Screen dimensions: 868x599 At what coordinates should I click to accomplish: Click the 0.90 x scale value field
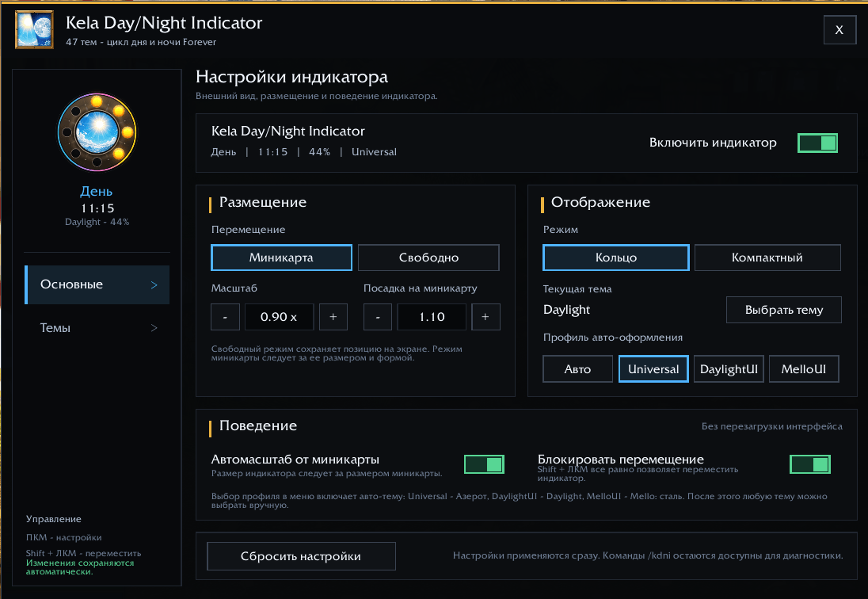tap(279, 317)
